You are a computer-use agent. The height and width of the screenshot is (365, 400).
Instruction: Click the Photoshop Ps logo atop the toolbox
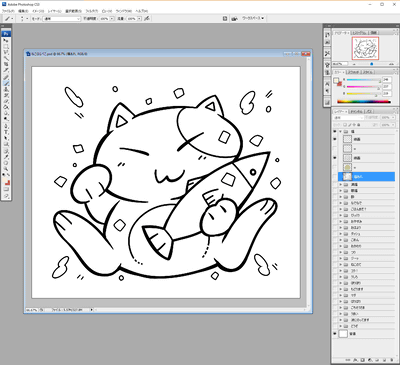pyautogui.click(x=6, y=34)
